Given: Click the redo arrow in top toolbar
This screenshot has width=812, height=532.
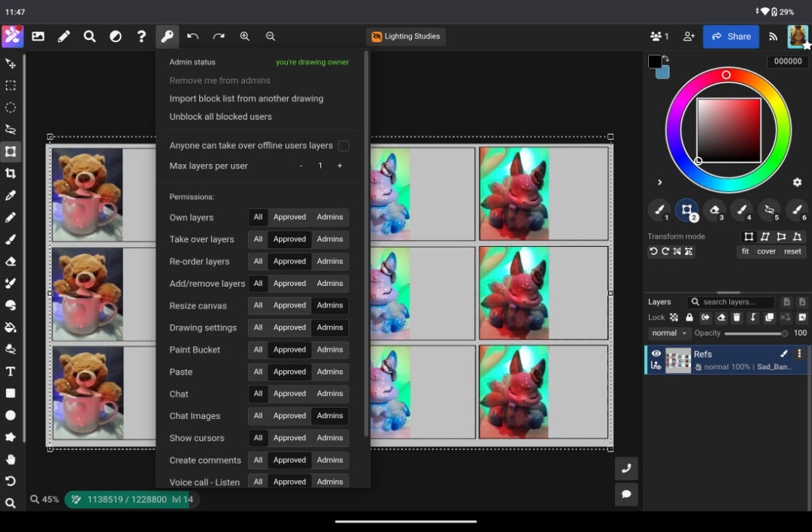Looking at the screenshot, I should 219,36.
